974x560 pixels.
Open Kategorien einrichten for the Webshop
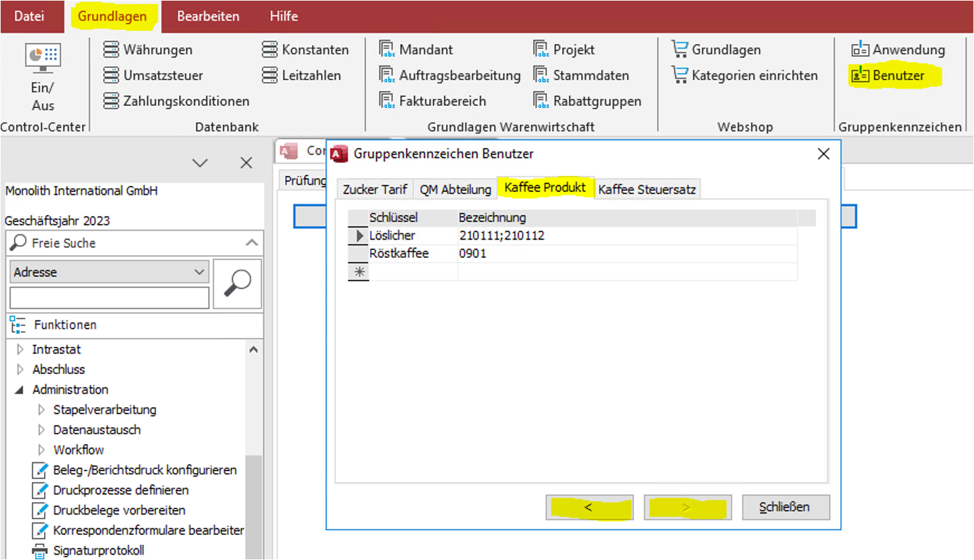point(745,75)
